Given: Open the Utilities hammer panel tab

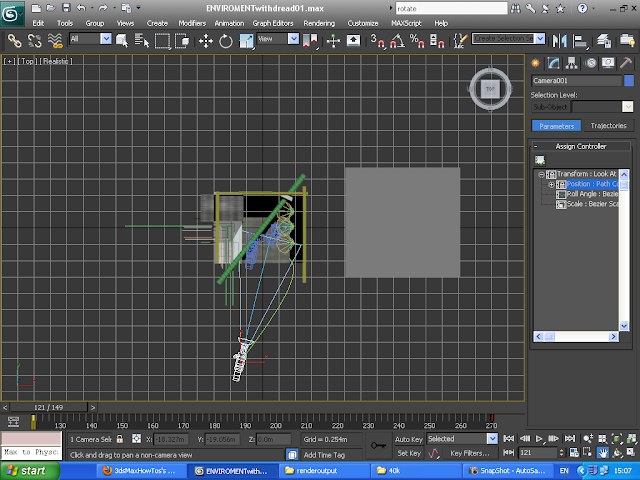Looking at the screenshot, I should pyautogui.click(x=626, y=62).
